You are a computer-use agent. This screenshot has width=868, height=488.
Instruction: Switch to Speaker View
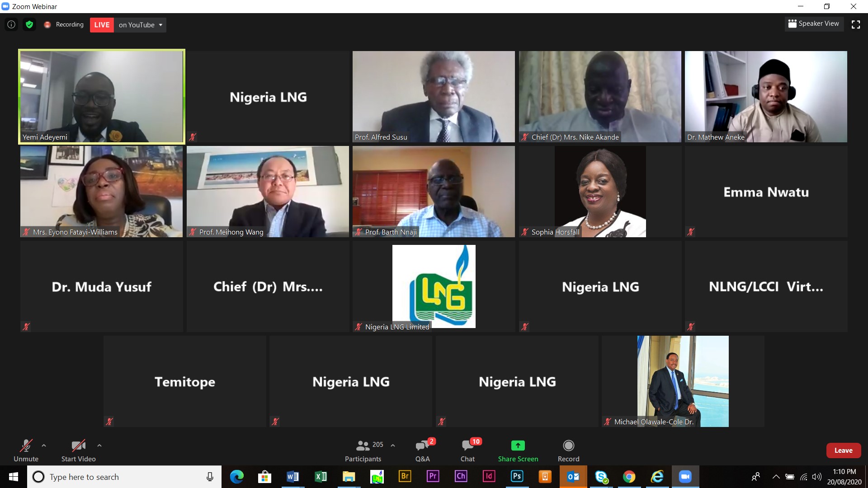coord(814,23)
